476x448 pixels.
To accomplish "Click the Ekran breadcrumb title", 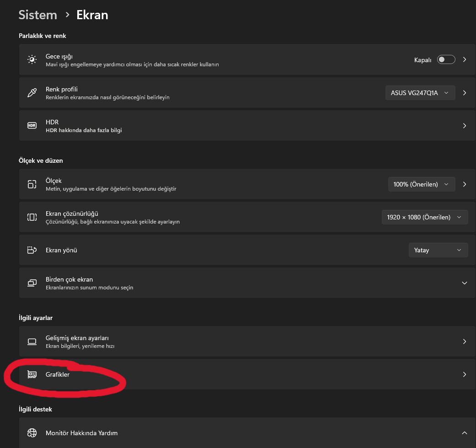I will [92, 15].
